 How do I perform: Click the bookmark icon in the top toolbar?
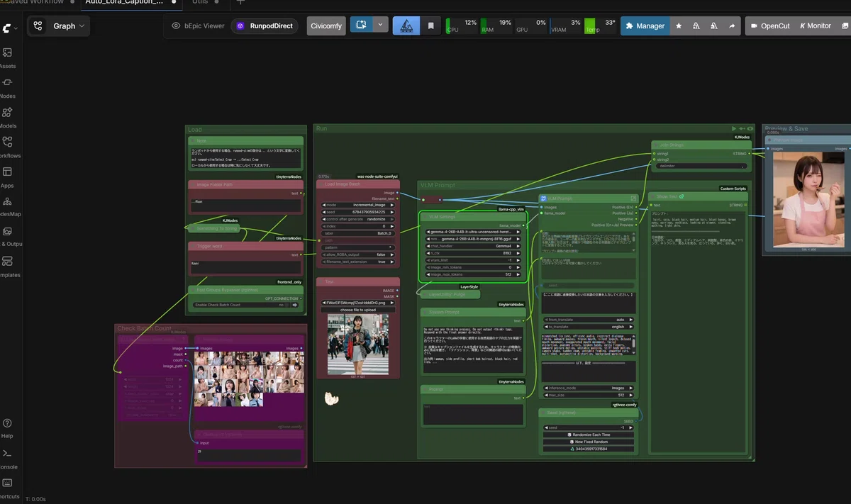pyautogui.click(x=430, y=26)
